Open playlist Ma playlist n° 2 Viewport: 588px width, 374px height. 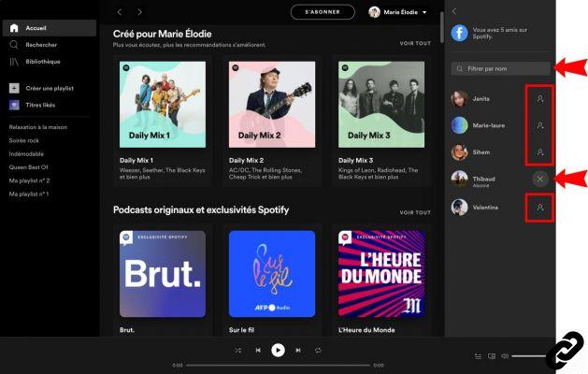click(x=29, y=180)
